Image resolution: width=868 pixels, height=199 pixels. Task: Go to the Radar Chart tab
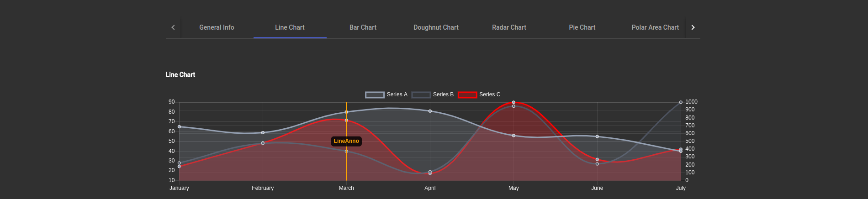tap(509, 27)
